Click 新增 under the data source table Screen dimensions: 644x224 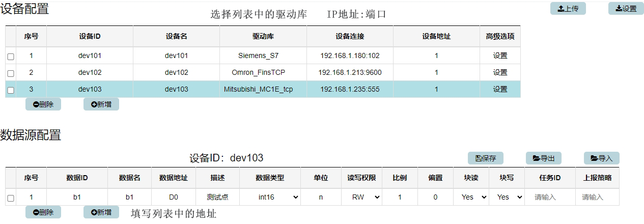point(101,212)
